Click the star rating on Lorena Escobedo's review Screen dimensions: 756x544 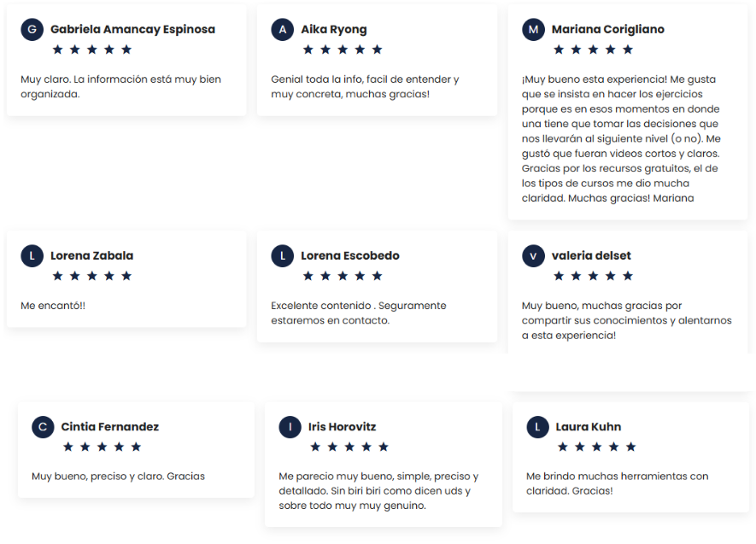pos(343,276)
